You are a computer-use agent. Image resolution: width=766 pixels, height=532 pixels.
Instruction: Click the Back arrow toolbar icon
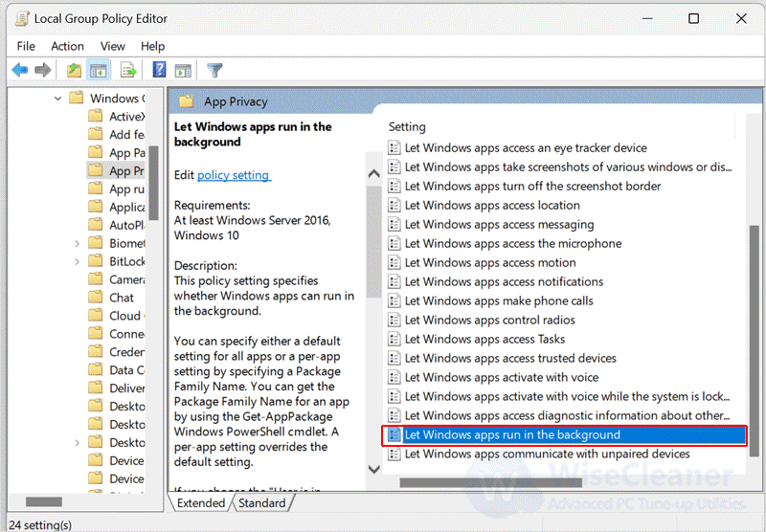click(x=19, y=70)
